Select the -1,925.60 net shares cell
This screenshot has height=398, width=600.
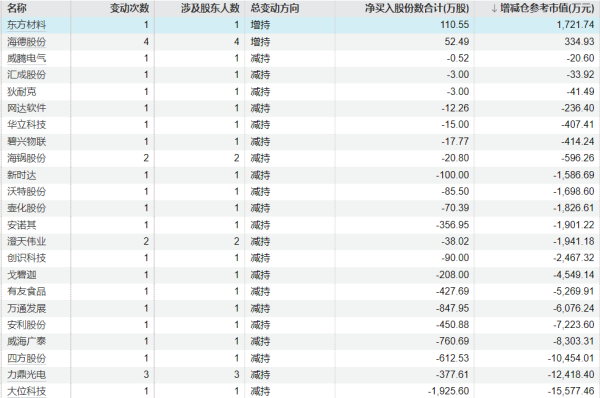point(448,391)
